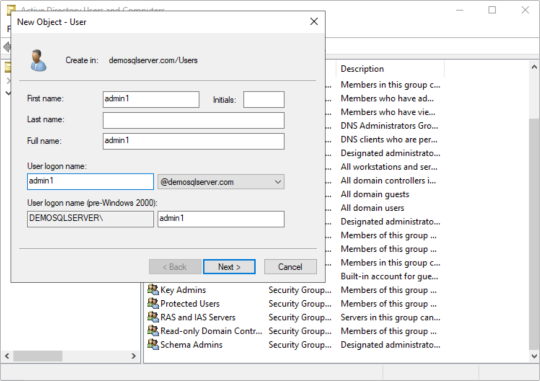This screenshot has height=381, width=540.
Task: Close the Active Directory Users and Computers window
Action: 525,10
